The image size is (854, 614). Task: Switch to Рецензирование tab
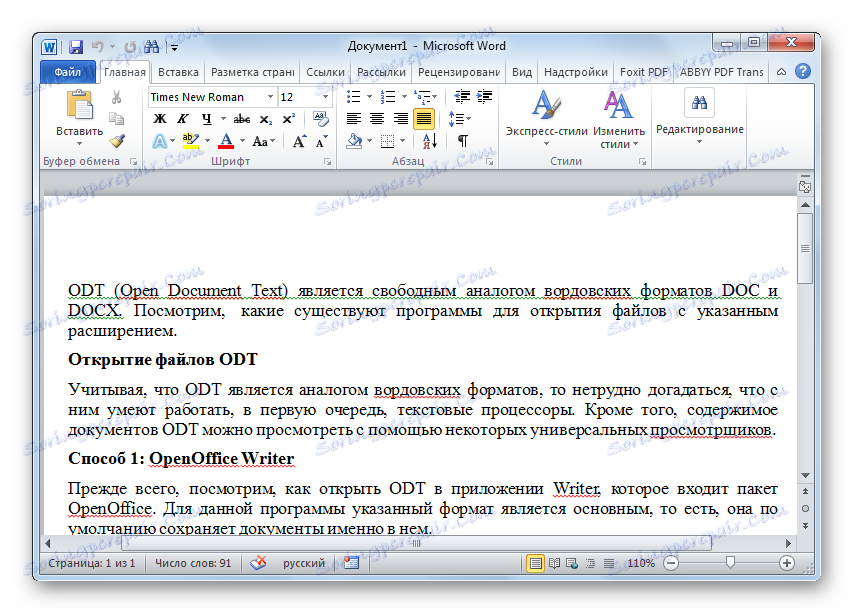459,72
